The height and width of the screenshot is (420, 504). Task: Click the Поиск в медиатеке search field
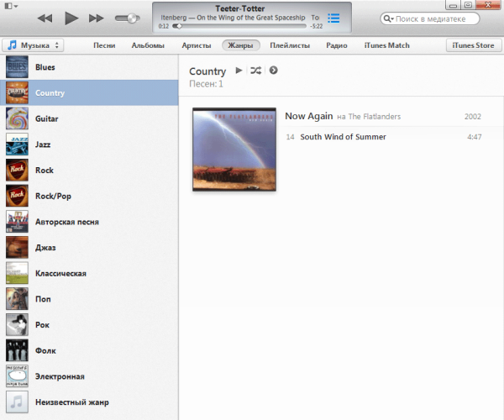pyautogui.click(x=430, y=18)
